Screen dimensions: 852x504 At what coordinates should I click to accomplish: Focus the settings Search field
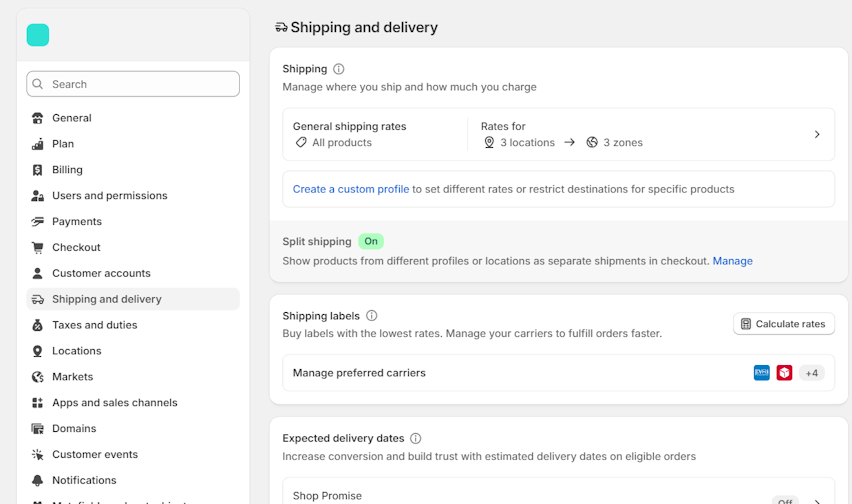[x=133, y=84]
